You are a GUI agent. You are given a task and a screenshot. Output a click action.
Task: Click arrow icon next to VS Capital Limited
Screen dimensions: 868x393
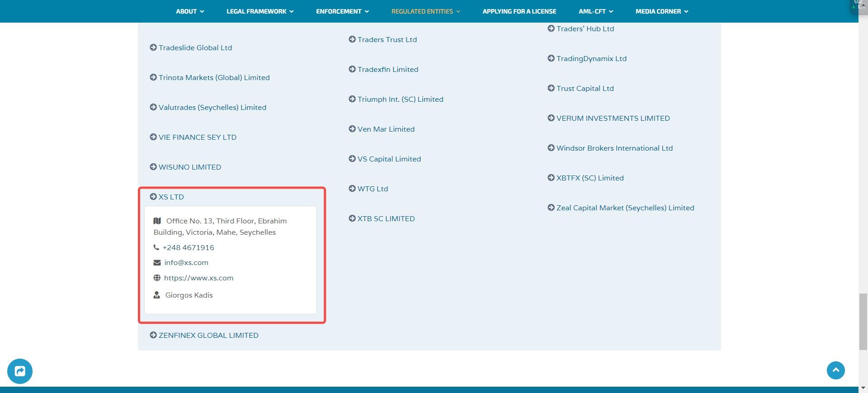[x=352, y=159]
